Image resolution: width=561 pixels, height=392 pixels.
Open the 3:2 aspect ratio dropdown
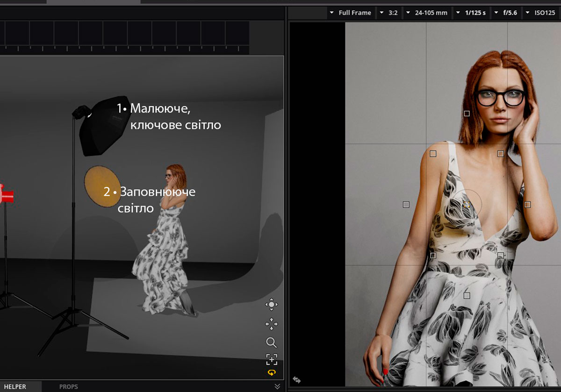pos(388,13)
